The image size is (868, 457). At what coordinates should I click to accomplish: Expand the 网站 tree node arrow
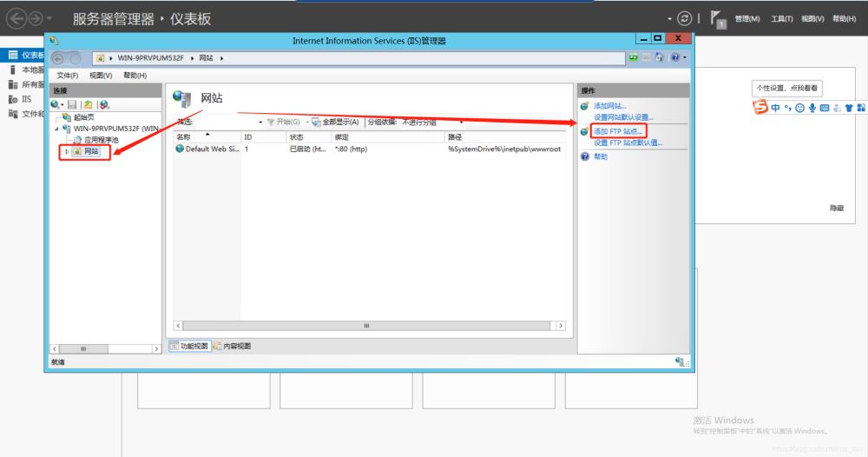pyautogui.click(x=67, y=151)
